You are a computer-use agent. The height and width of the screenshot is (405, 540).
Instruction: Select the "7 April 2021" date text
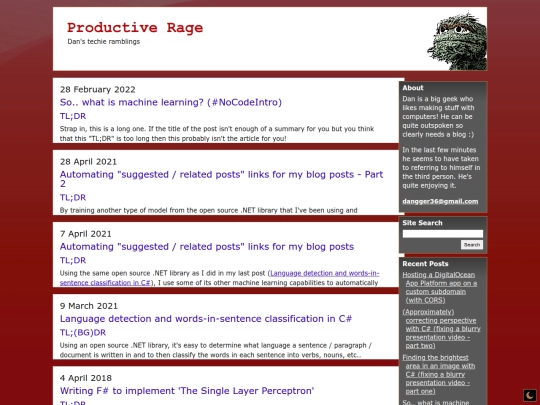[x=85, y=234]
